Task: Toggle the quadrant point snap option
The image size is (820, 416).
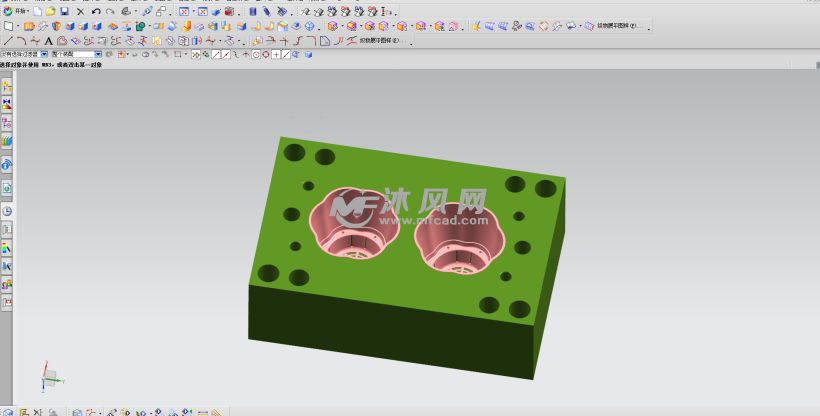Action: [x=266, y=54]
